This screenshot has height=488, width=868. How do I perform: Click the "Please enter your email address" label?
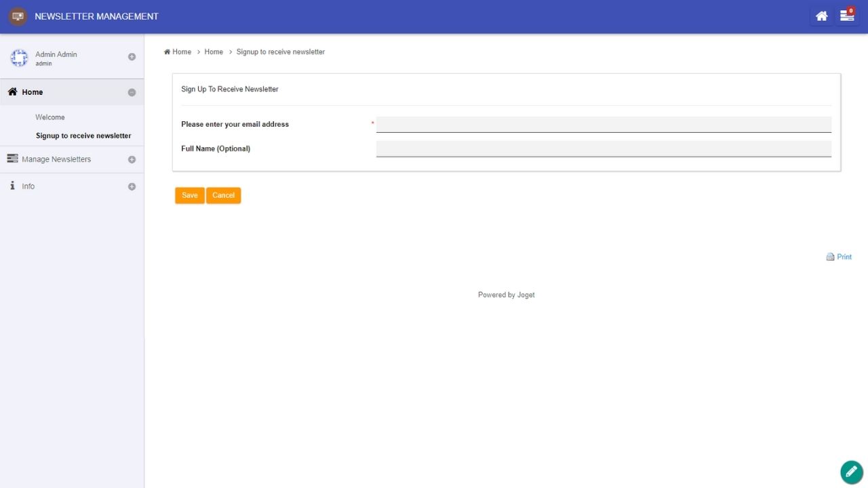click(235, 124)
